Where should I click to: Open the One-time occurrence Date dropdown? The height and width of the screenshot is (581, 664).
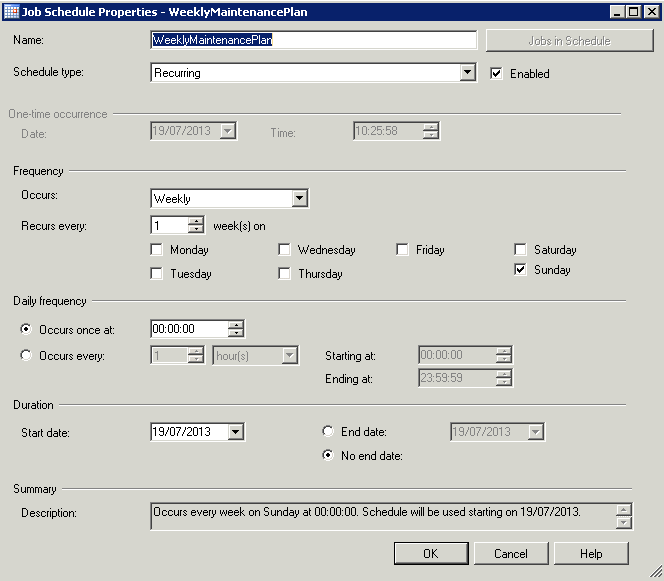pos(228,131)
